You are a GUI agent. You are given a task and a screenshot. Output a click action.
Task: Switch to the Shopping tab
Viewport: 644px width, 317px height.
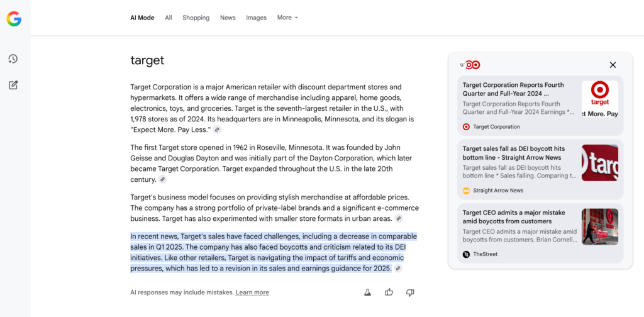coord(196,18)
